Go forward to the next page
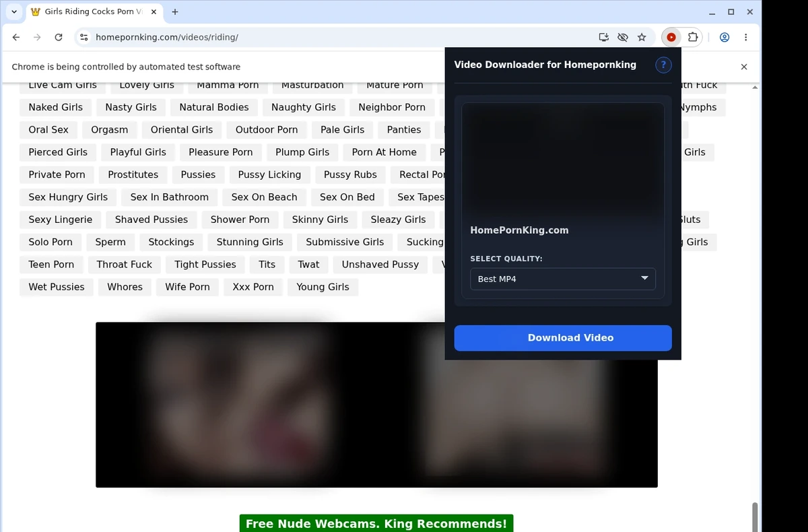 [37, 37]
